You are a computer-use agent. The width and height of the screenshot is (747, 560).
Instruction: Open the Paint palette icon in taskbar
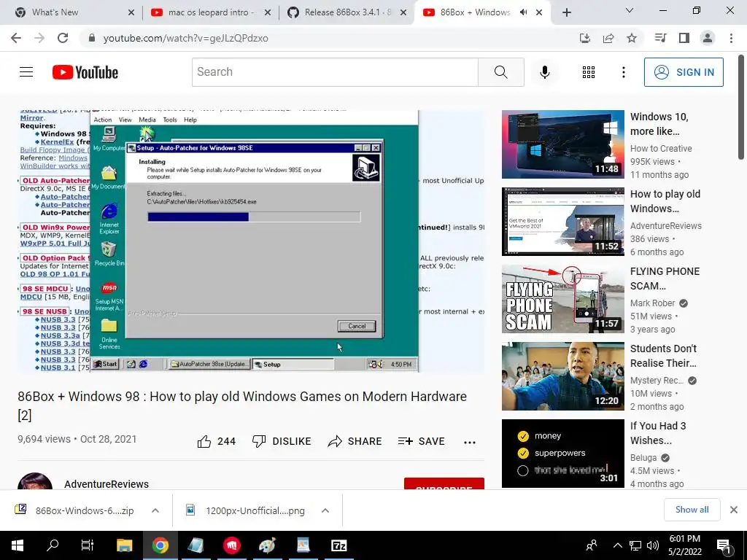[267, 545]
